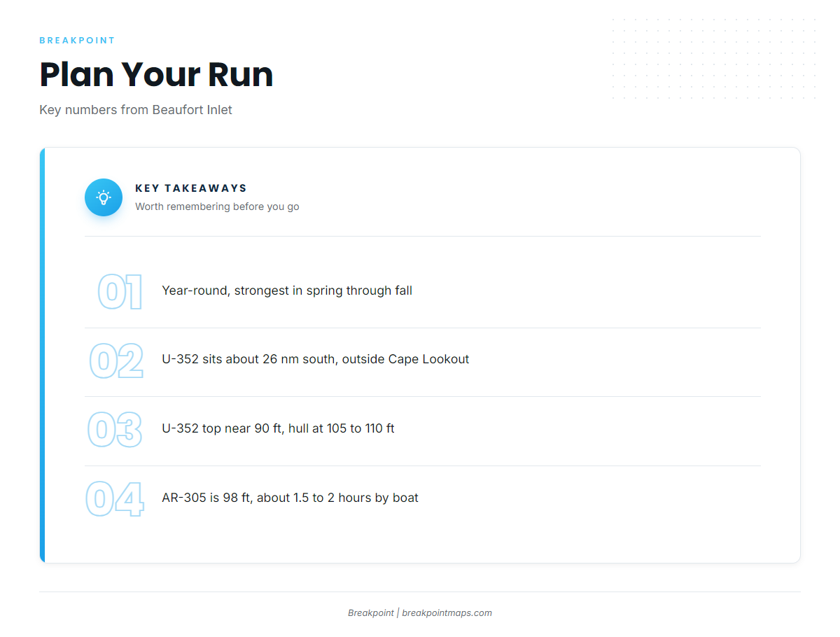This screenshot has width=840, height=637.
Task: Click the outlined number 04
Action: coord(115,499)
